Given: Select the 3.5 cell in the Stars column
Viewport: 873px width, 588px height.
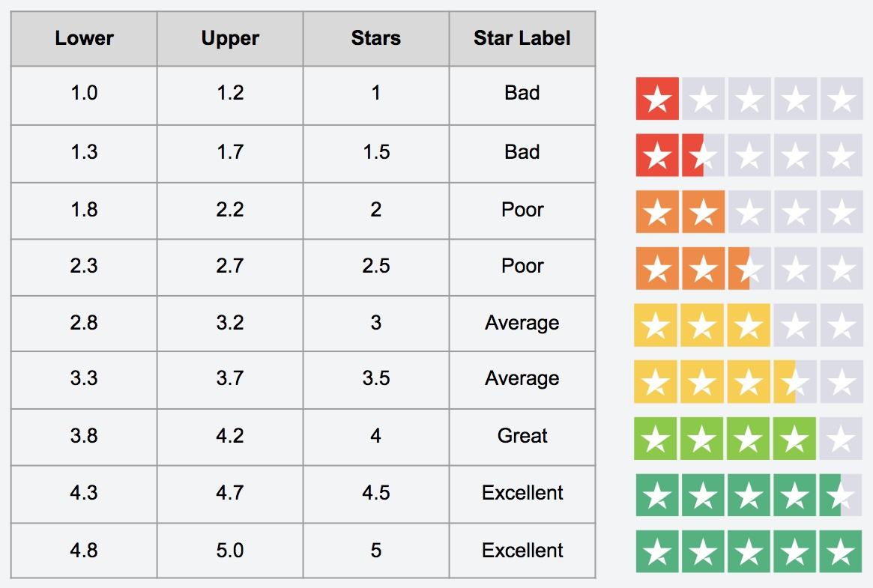Looking at the screenshot, I should tap(376, 379).
